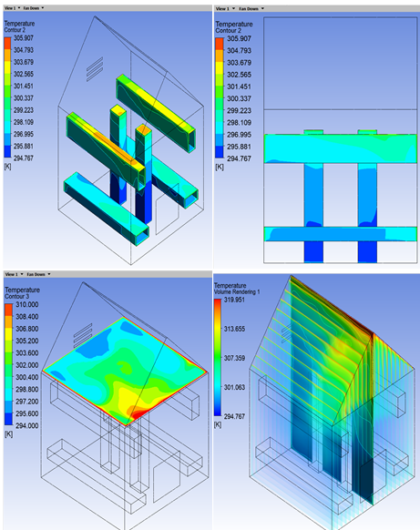This screenshot has height=530, width=420.
Task: Open the View 1 dropdown in the flat front-view viewport
Action: 226,8
